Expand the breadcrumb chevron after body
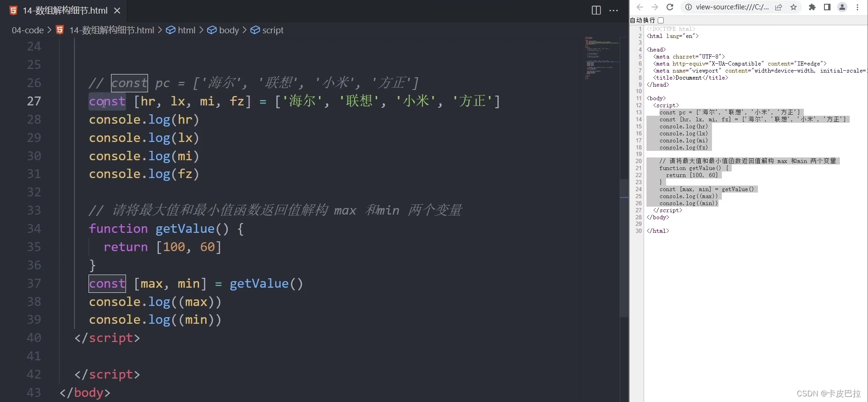 (244, 30)
